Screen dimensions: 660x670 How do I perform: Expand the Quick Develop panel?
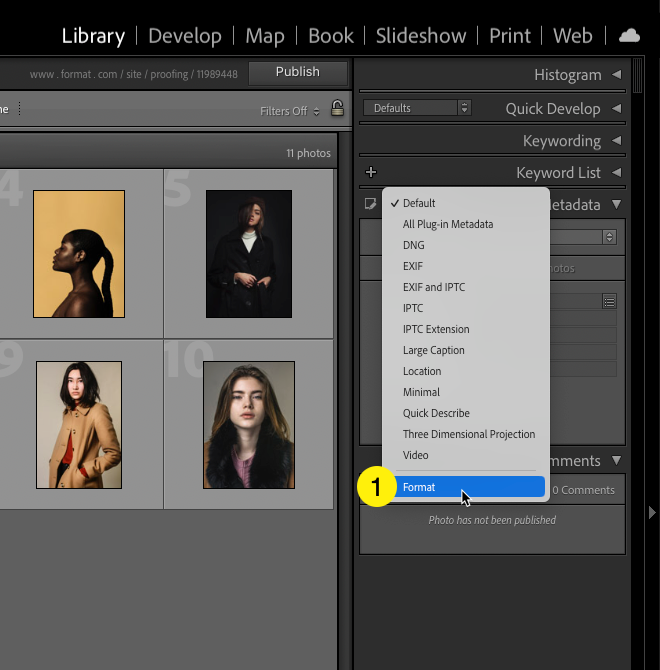click(616, 108)
